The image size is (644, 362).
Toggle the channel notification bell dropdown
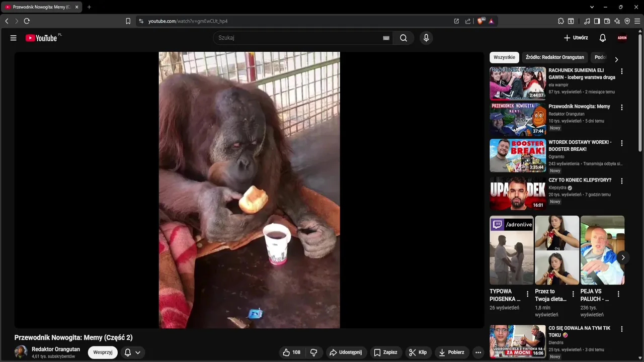[132, 352]
